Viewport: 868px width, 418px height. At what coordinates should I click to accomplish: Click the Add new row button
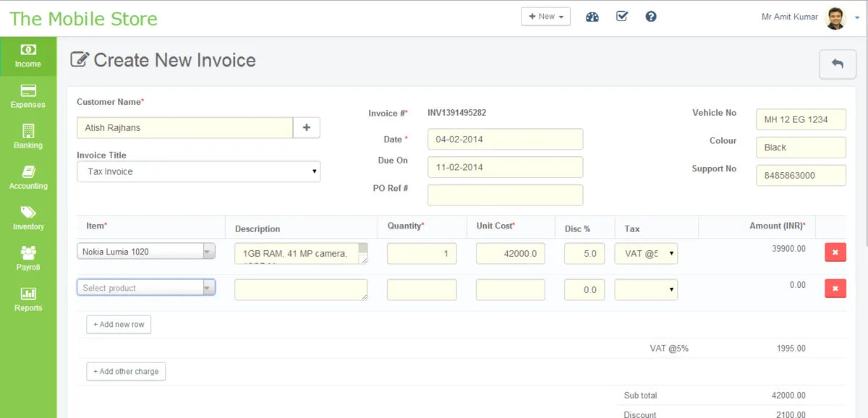119,325
